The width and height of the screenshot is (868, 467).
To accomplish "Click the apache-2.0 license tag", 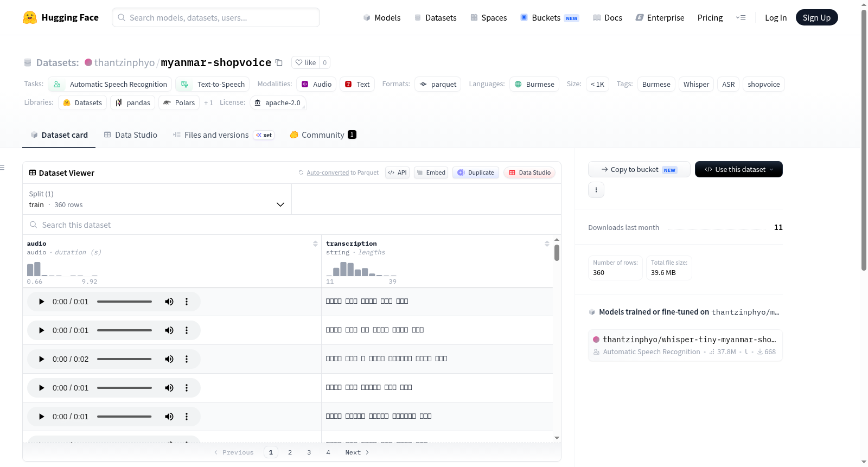I will (x=278, y=103).
